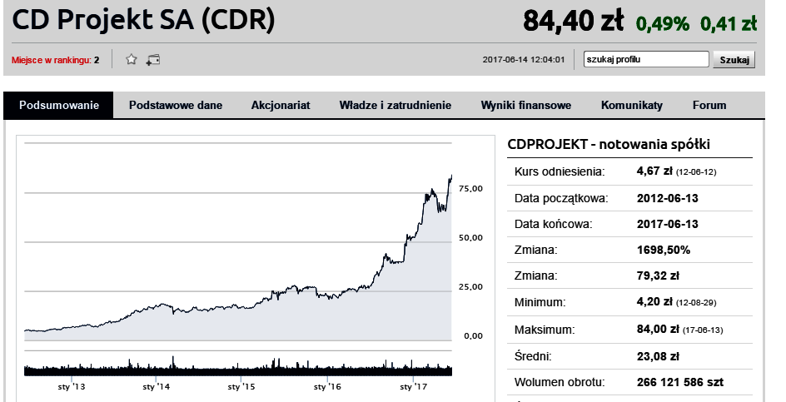Click the 84,40 zł current price
Screen dimensions: 786x402
573,22
